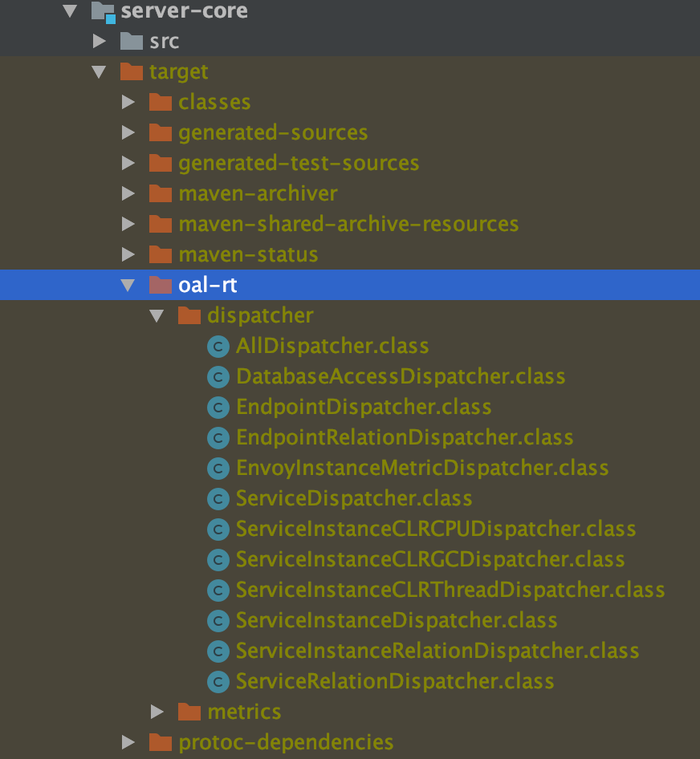Expand the maven-status folder arrow

pyautogui.click(x=128, y=254)
